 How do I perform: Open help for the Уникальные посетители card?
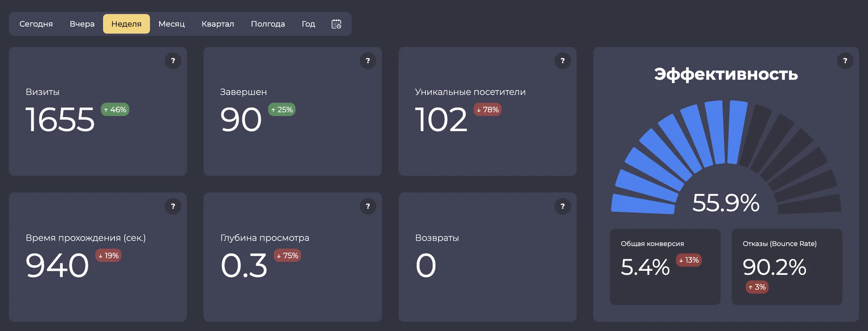pos(562,61)
